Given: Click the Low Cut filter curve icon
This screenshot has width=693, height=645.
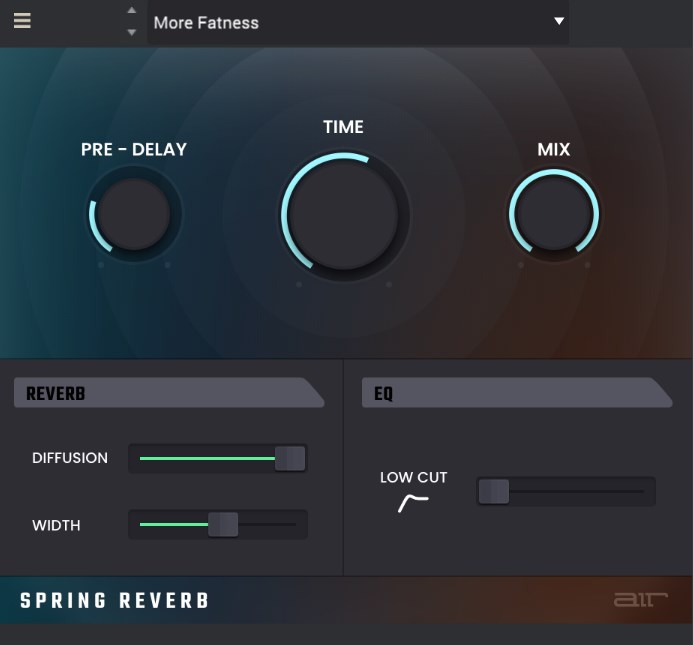Looking at the screenshot, I should 413,503.
